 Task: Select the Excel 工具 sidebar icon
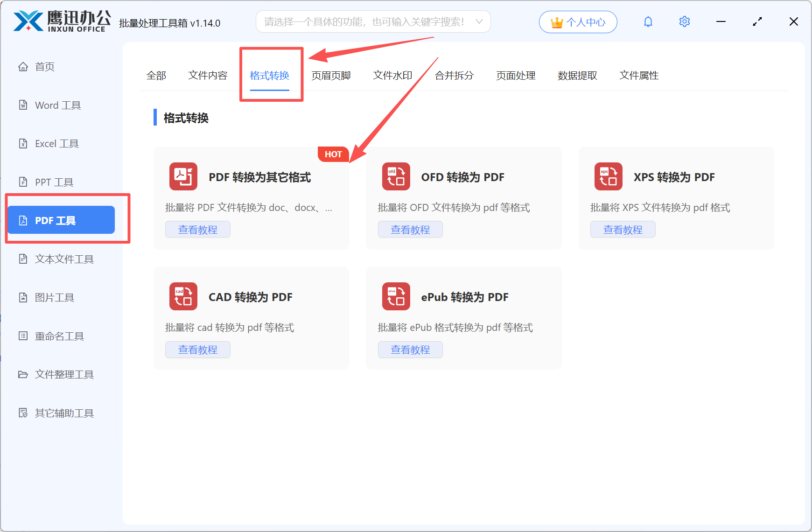[x=57, y=143]
